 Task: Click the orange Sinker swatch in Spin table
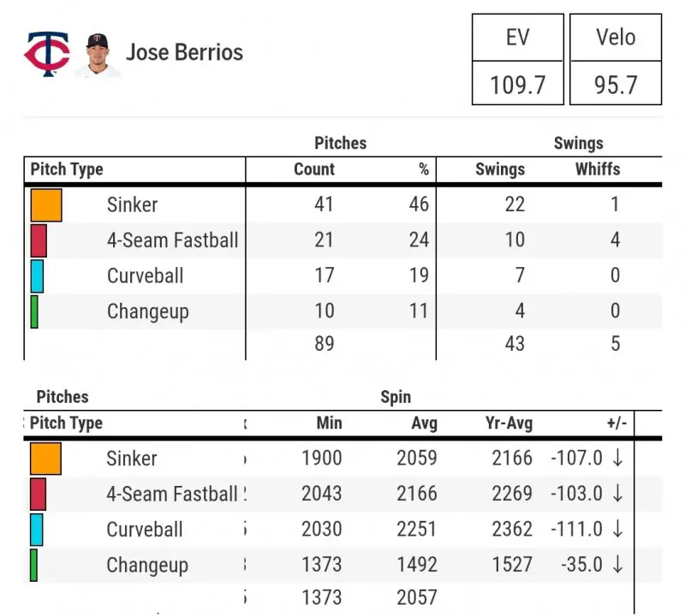tap(45, 459)
